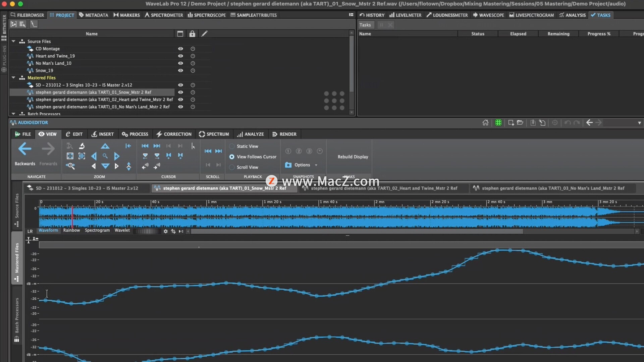644x362 pixels.
Task: Switch display mode to Rainbow
Action: pyautogui.click(x=71, y=230)
